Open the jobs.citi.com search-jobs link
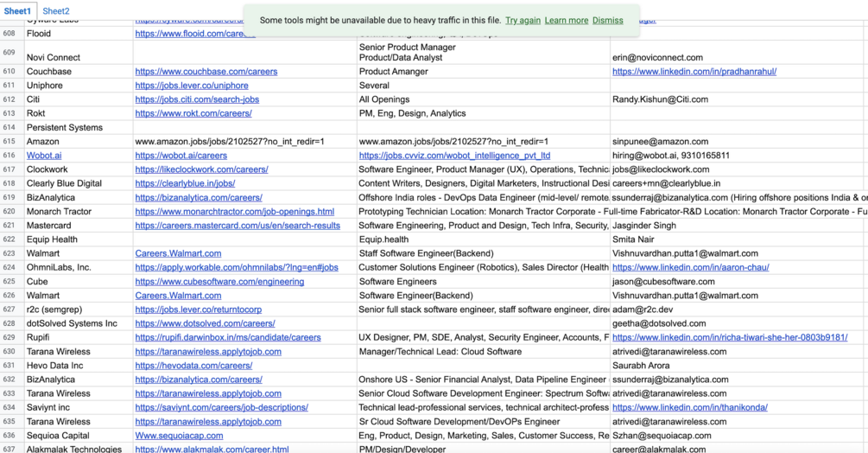Viewport: 868px width, 453px height. coord(197,99)
